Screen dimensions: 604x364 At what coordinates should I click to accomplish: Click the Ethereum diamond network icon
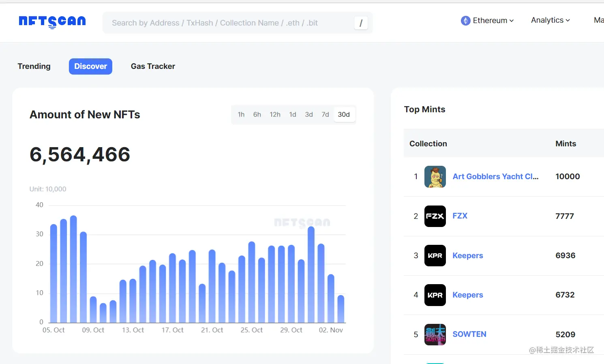tap(465, 21)
